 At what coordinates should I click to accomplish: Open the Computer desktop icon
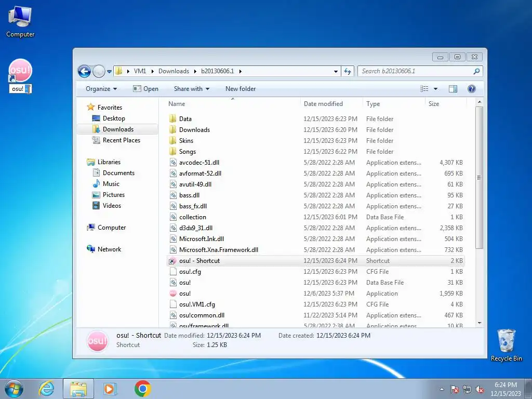(20, 22)
